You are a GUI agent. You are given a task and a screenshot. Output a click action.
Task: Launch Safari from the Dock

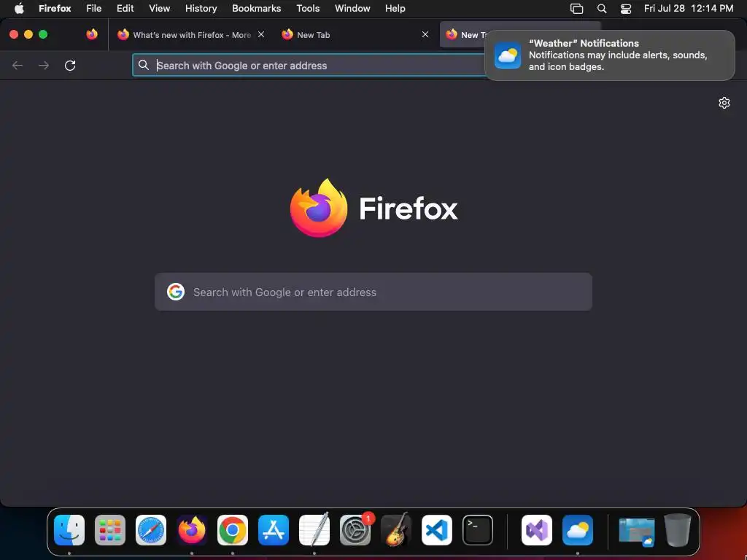click(151, 529)
